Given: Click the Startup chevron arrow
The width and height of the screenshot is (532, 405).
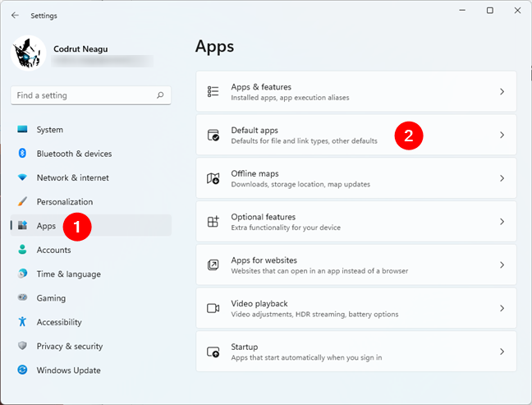Looking at the screenshot, I should [502, 352].
